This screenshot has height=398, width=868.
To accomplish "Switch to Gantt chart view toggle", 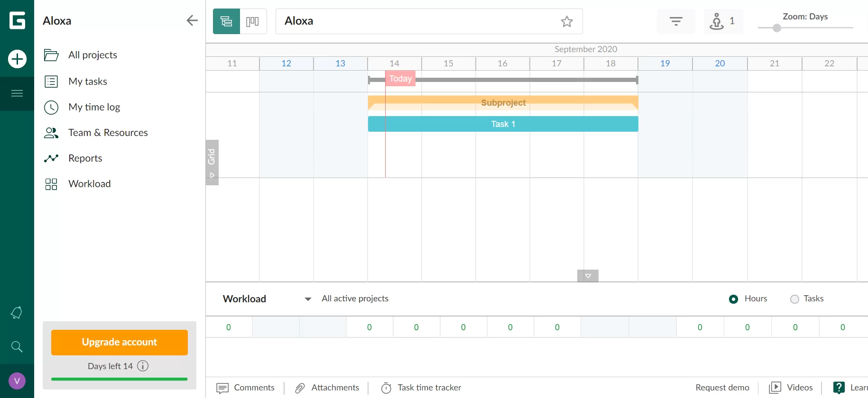I will click(x=227, y=21).
